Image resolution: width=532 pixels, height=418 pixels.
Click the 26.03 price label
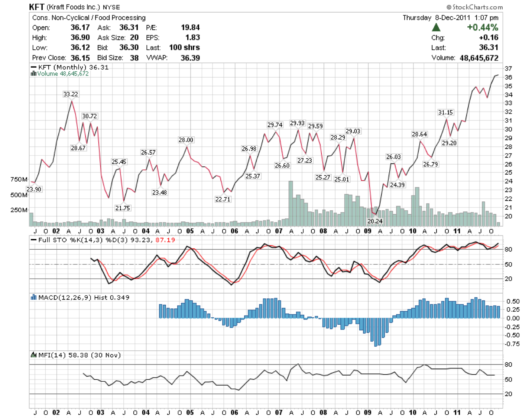click(x=393, y=157)
